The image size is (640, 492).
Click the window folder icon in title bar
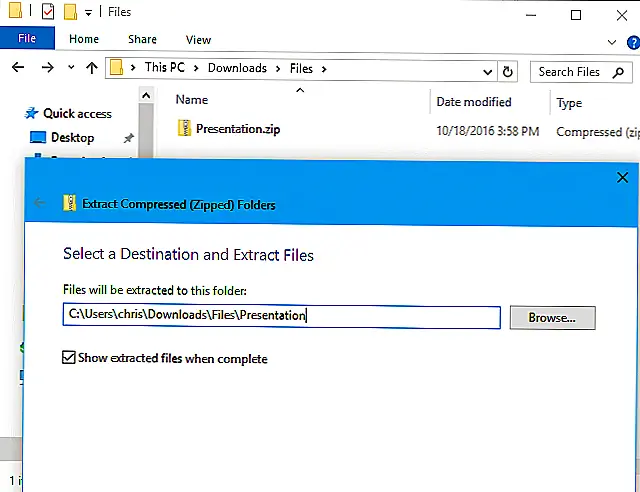(15, 10)
